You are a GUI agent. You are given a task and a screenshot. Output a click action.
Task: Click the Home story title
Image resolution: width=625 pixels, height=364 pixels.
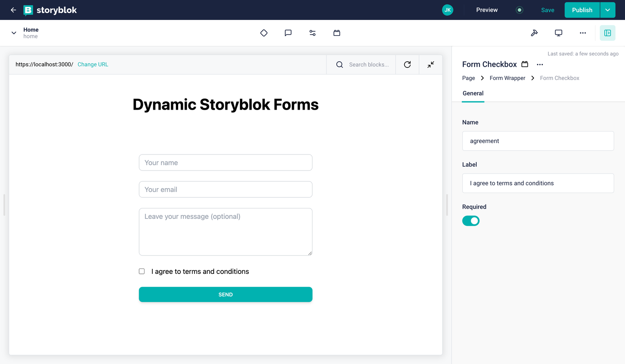pos(31,30)
